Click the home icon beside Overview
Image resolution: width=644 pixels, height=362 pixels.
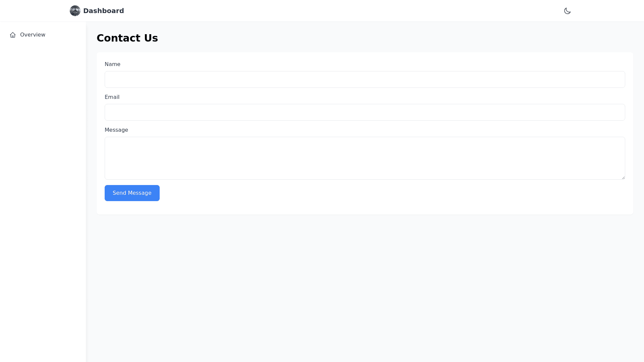click(13, 35)
